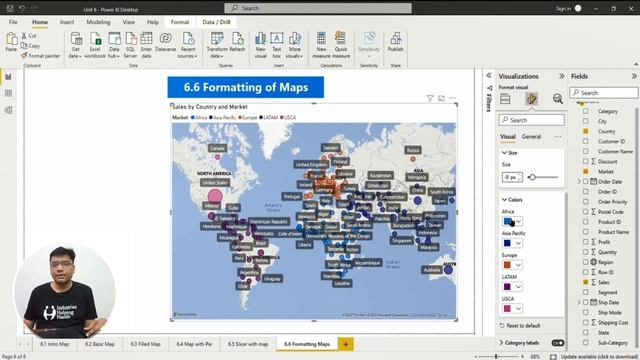Open the Dataverse connector

coord(165,42)
